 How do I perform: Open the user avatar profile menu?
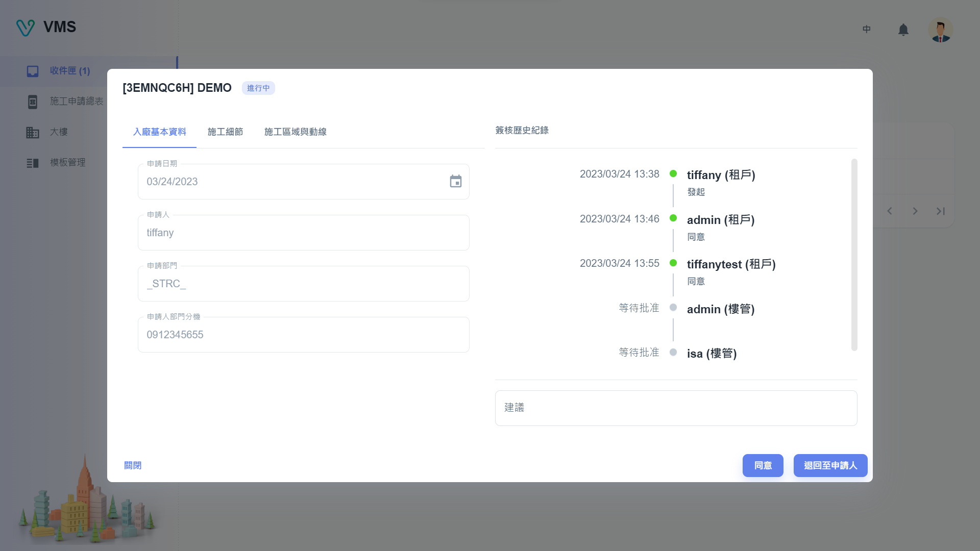940,30
